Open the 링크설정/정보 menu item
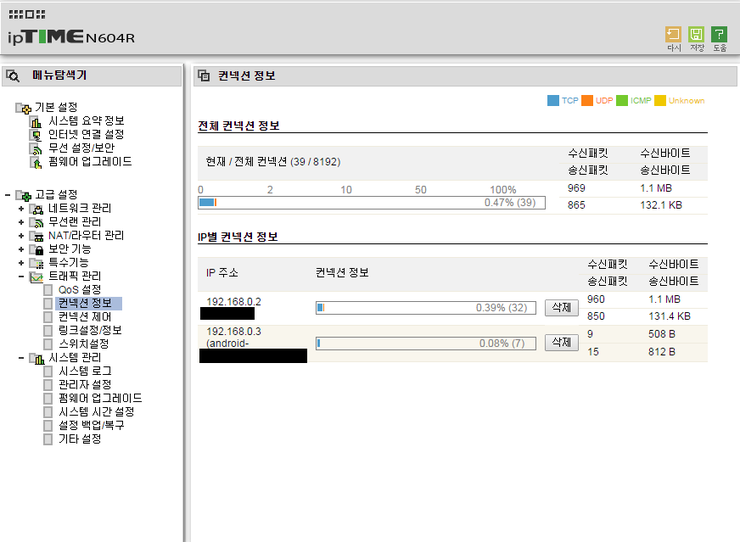Screen dimensions: 740x542 pos(90,330)
